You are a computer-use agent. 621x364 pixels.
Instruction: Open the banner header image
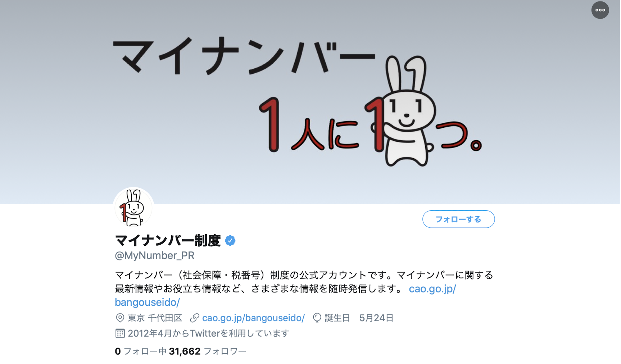(310, 102)
